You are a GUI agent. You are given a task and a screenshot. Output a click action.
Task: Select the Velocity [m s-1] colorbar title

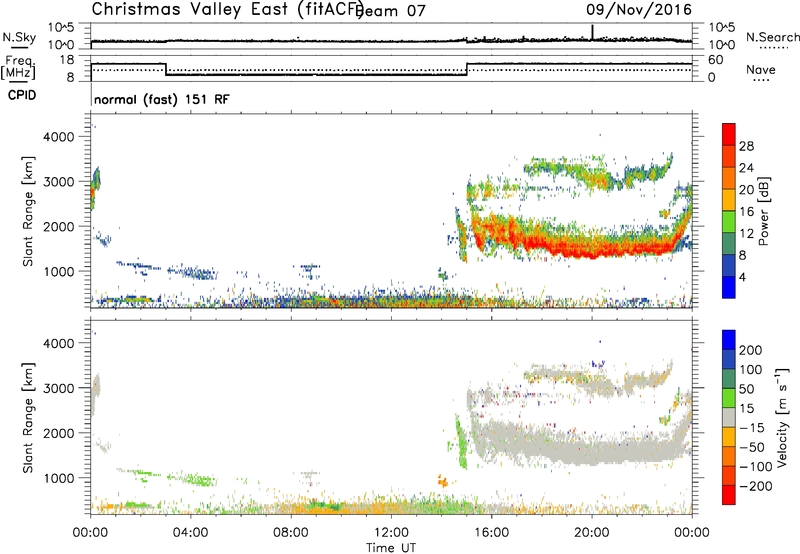[782, 417]
